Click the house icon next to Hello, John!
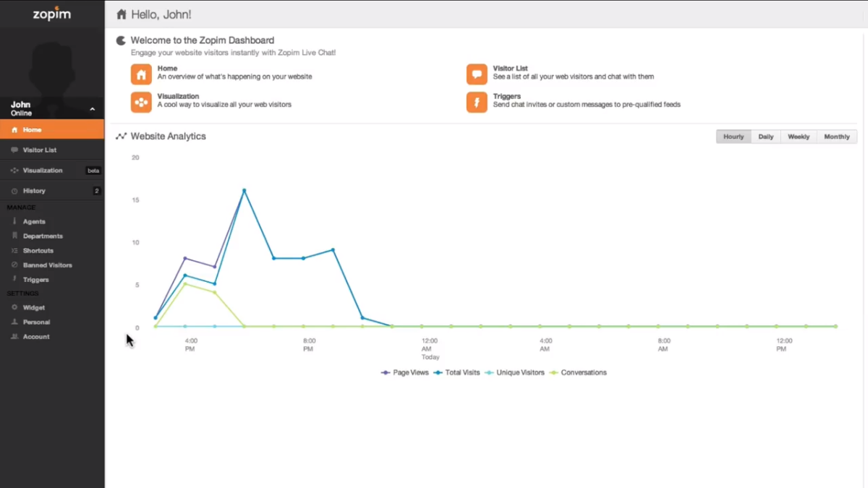This screenshot has height=488, width=868. coord(122,14)
